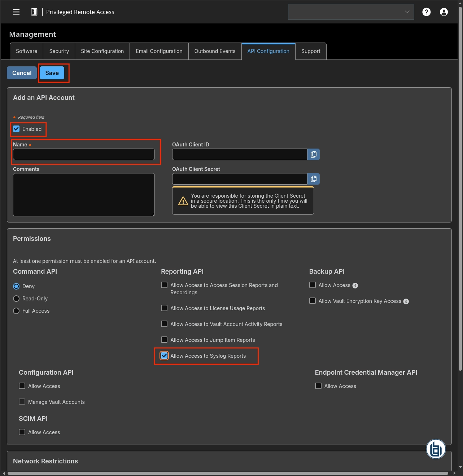
Task: Open the hamburger navigation menu
Action: [x=16, y=12]
